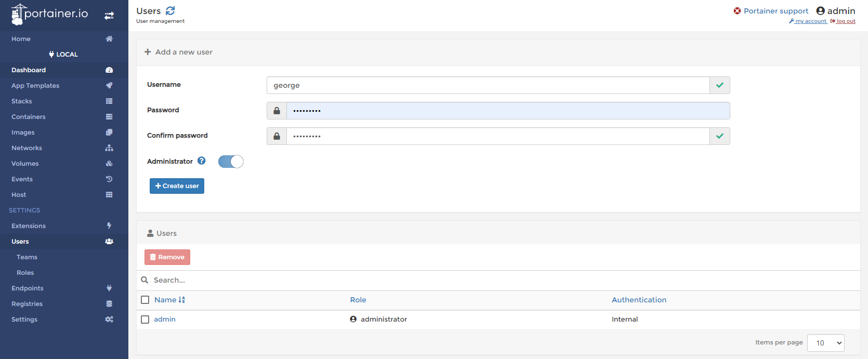Click the Containers list icon

(x=109, y=117)
